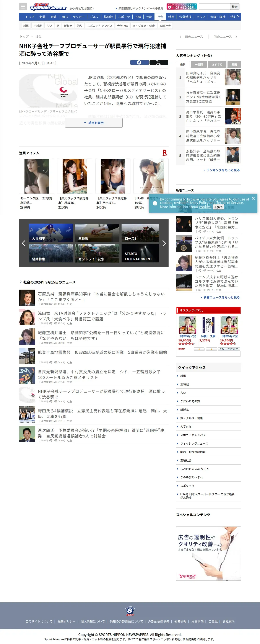Open the 騒動特集 carousel thumbnail
This screenshot has height=644, width=260.
[51, 253]
